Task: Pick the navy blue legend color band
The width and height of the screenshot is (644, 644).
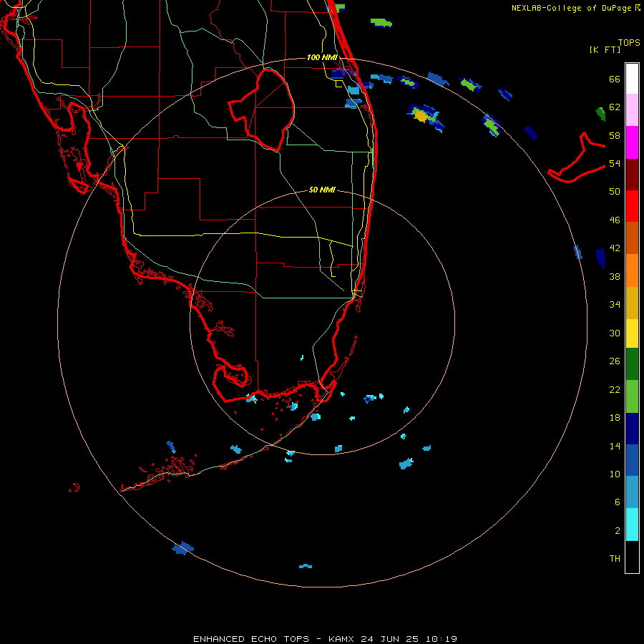Action: click(632, 429)
